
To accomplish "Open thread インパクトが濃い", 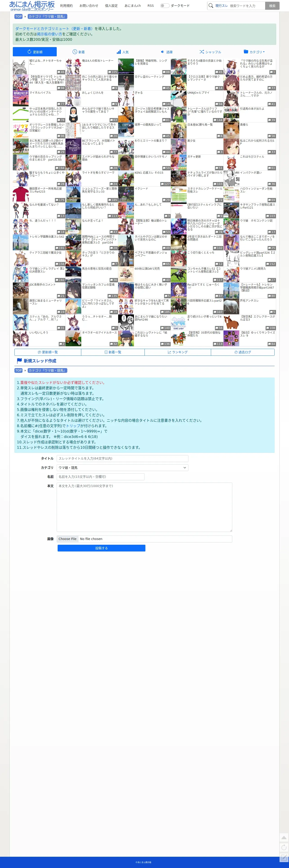I will click(250, 178).
